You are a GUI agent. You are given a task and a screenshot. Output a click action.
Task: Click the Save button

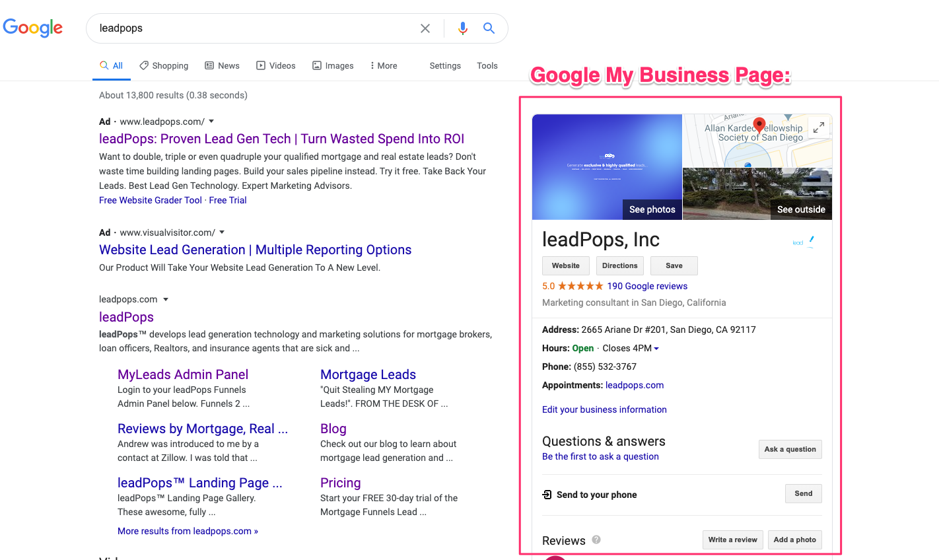click(x=674, y=265)
